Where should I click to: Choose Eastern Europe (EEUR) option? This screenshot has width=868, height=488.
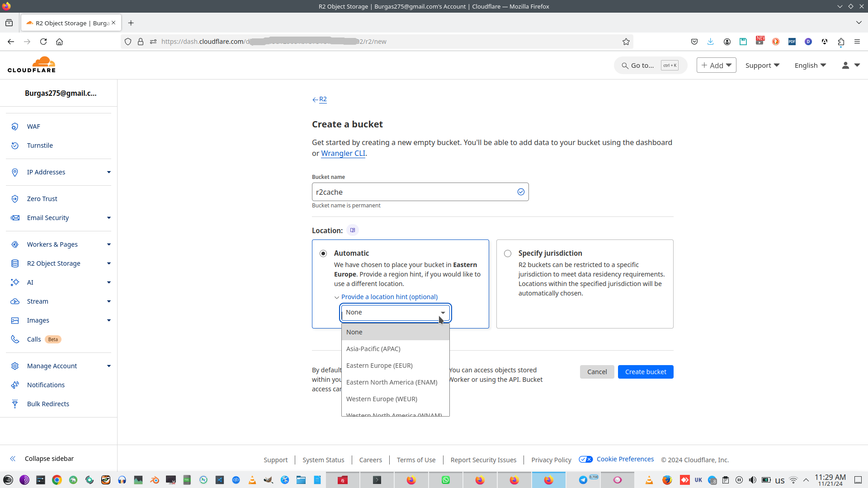[379, 366]
